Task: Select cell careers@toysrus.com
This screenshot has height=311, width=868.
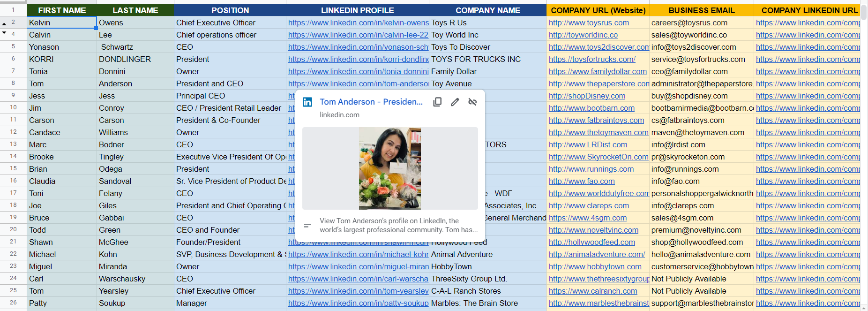Action: click(x=702, y=23)
